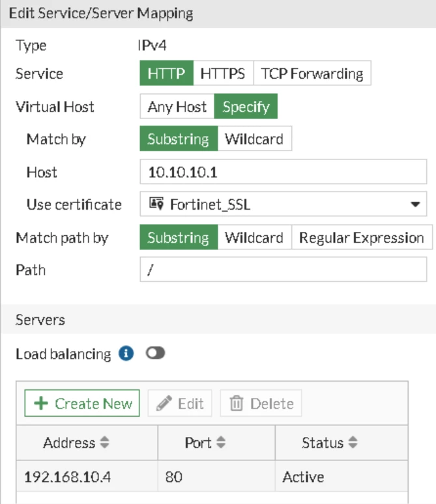Toggle the Load balancing switch
The width and height of the screenshot is (436, 504).
point(155,353)
